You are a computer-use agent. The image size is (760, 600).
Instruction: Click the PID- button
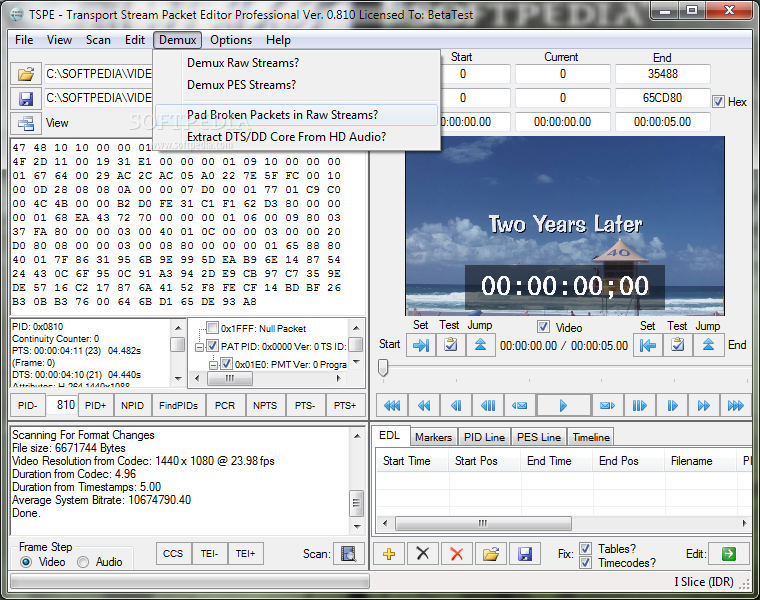(28, 405)
